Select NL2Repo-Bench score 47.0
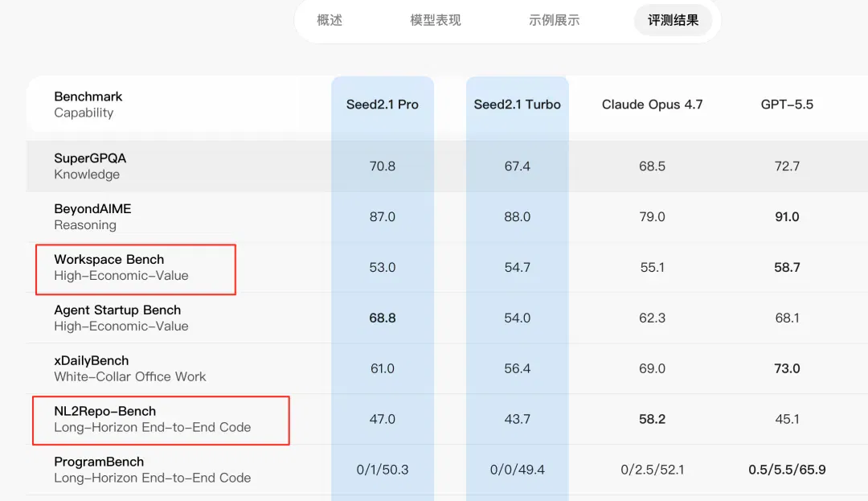 coord(383,420)
